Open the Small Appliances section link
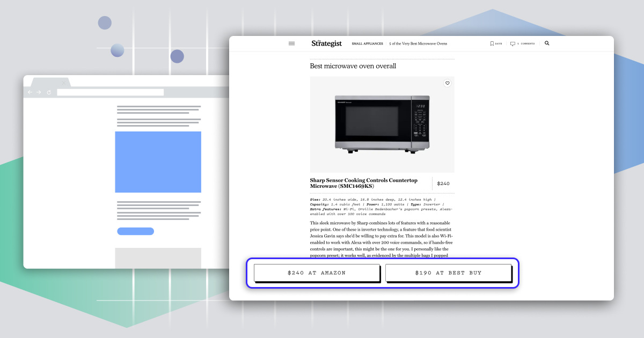This screenshot has height=338, width=644. pos(367,43)
